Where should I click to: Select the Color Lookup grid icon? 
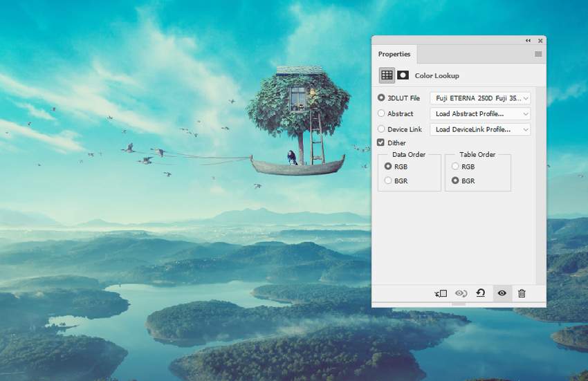(x=387, y=75)
